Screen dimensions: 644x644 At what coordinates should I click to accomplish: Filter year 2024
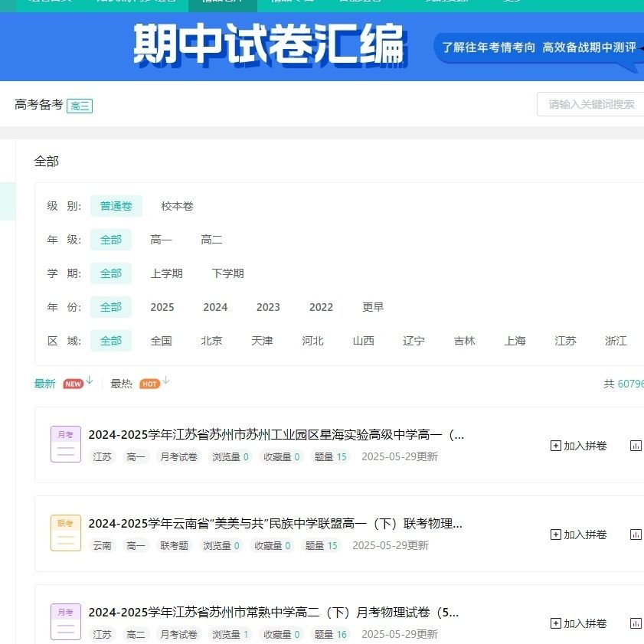click(x=215, y=307)
